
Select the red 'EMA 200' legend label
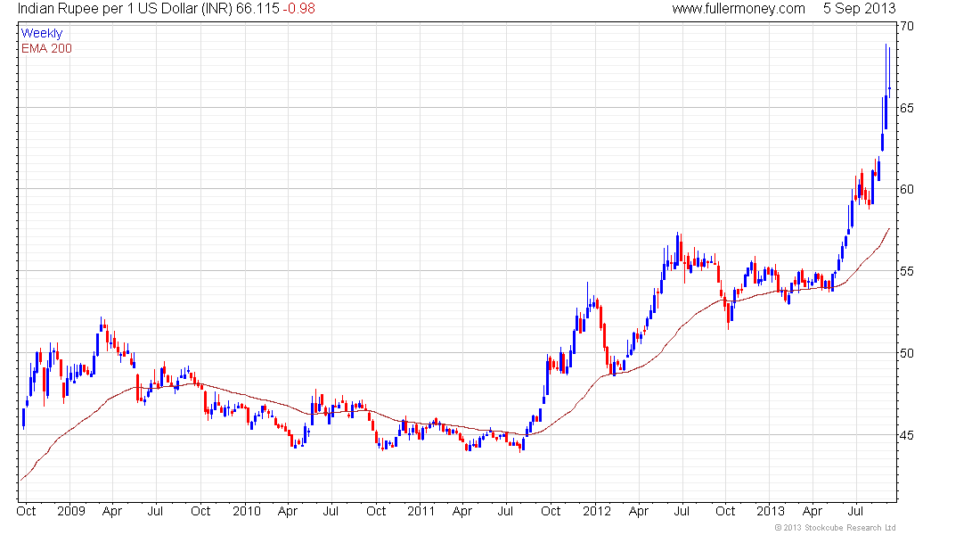(46, 48)
